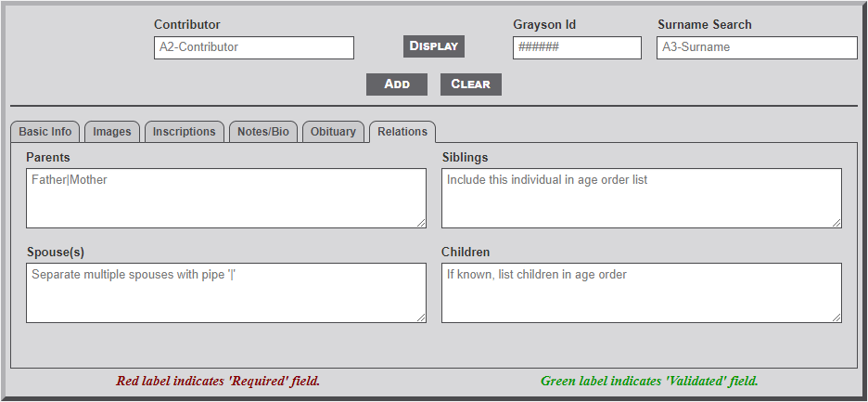868x402 pixels.
Task: Click the Display button
Action: pos(434,46)
